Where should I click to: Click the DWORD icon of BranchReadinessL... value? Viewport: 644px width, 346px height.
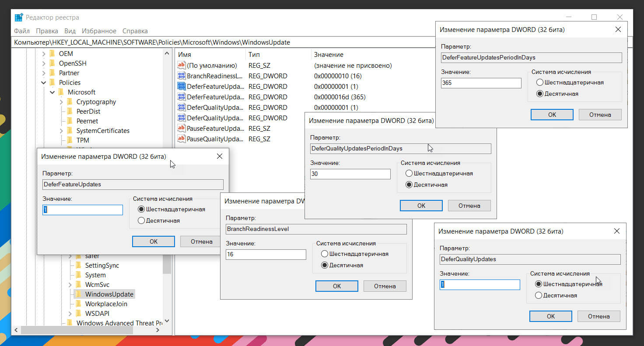coord(182,76)
